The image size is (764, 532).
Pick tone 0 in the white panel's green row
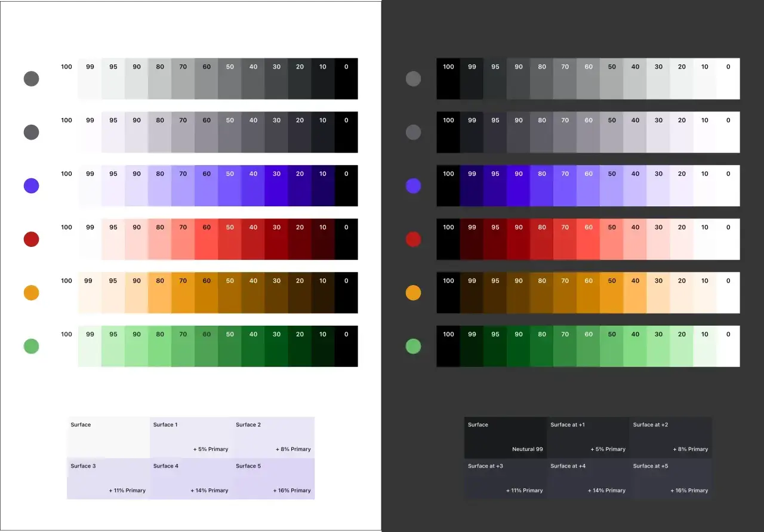click(346, 346)
